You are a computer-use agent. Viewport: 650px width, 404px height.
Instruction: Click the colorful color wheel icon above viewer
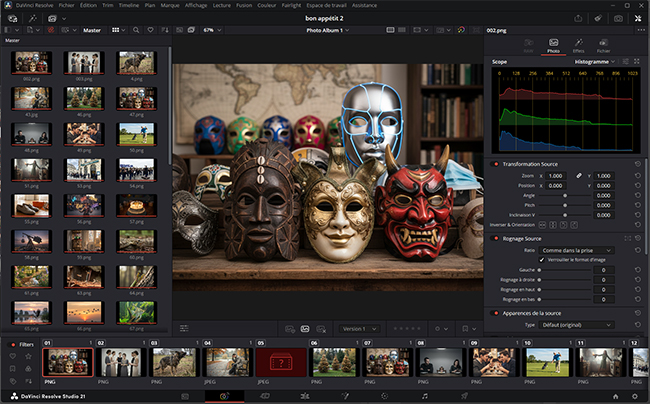tap(461, 30)
